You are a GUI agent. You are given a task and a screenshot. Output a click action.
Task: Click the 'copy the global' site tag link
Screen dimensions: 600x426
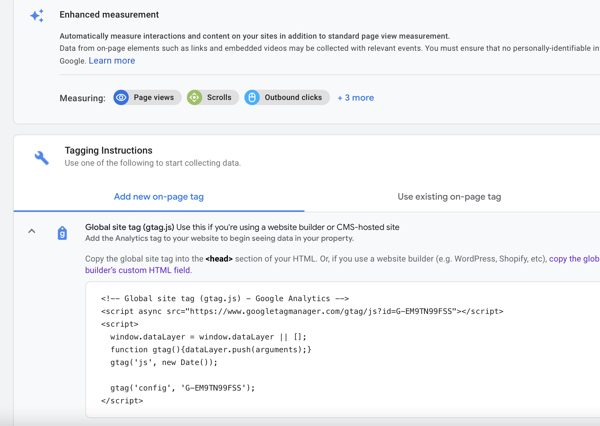[x=573, y=258]
